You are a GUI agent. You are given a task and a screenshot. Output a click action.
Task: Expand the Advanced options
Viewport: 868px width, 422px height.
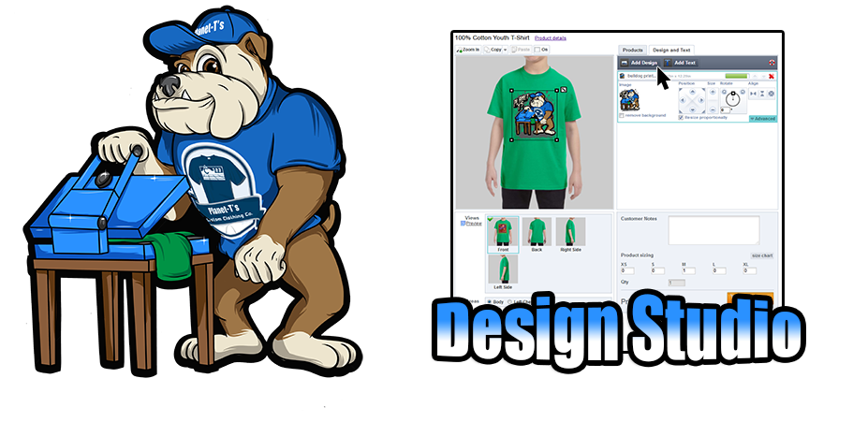[x=763, y=118]
